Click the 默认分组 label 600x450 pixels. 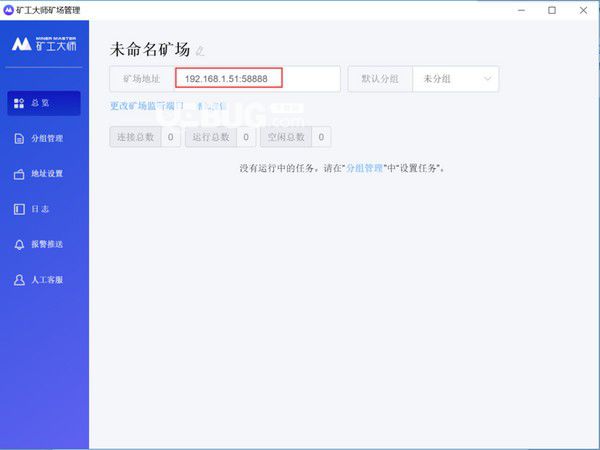click(380, 79)
